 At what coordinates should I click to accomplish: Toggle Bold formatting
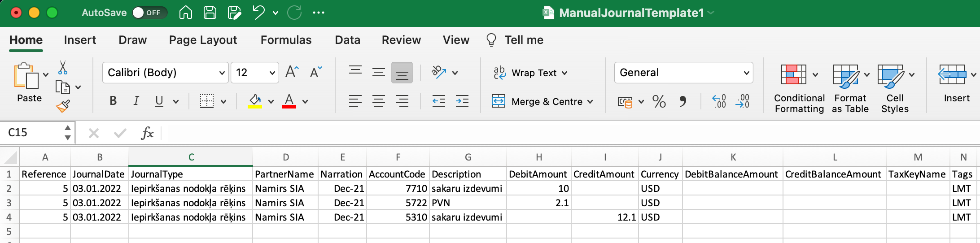pos(113,101)
